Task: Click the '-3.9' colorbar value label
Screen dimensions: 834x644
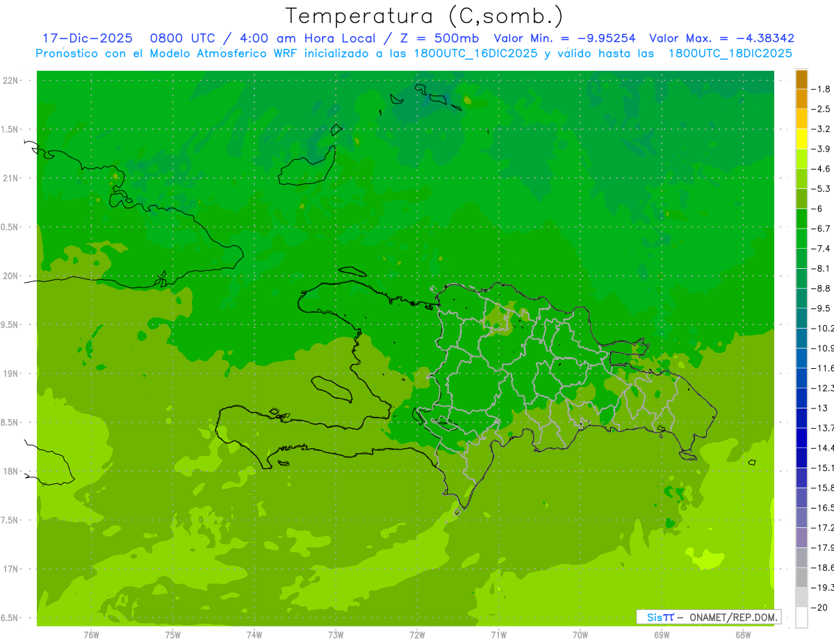Action: pyautogui.click(x=821, y=149)
